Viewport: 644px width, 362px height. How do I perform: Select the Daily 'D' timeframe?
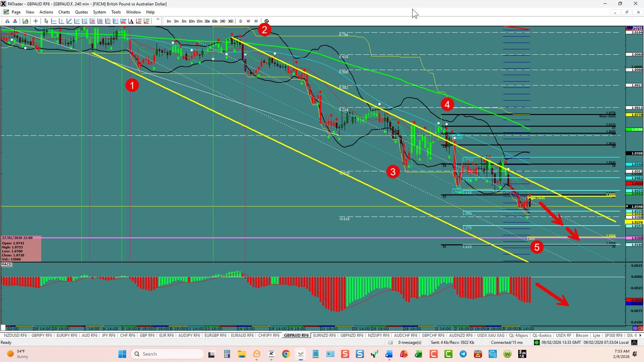click(240, 21)
